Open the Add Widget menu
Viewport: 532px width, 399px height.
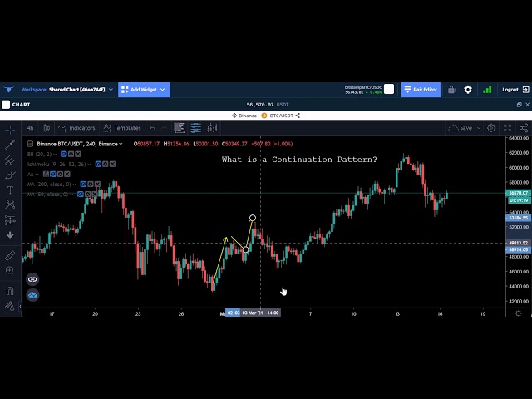144,90
